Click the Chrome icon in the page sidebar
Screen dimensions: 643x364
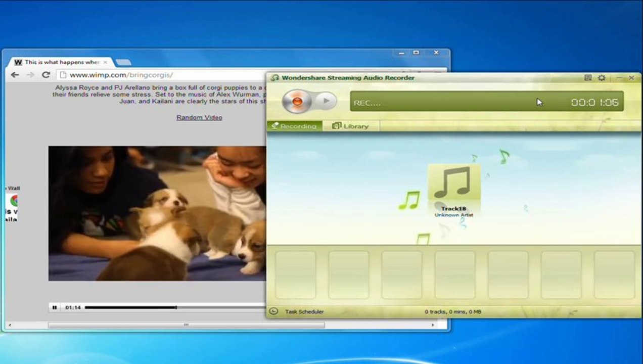pyautogui.click(x=14, y=201)
